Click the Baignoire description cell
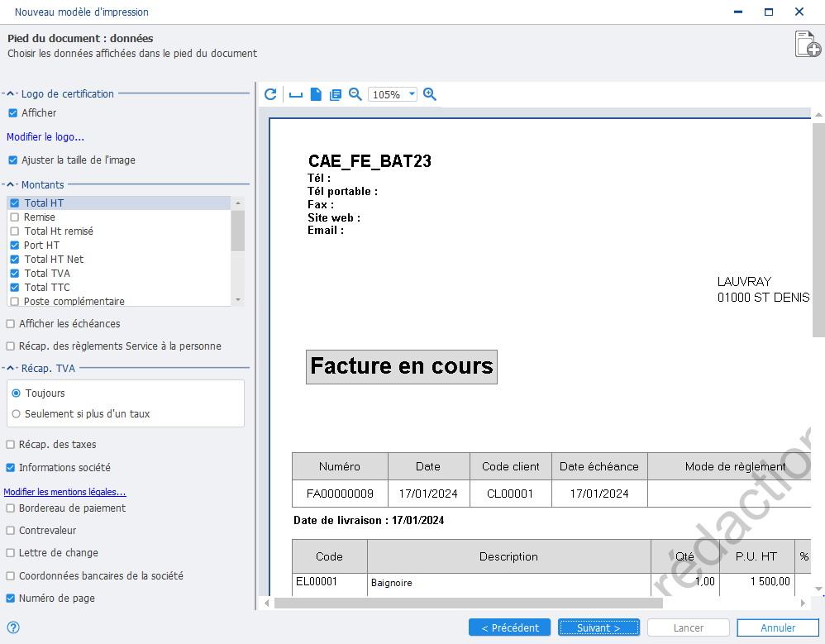Image resolution: width=825 pixels, height=644 pixels. pos(508,583)
